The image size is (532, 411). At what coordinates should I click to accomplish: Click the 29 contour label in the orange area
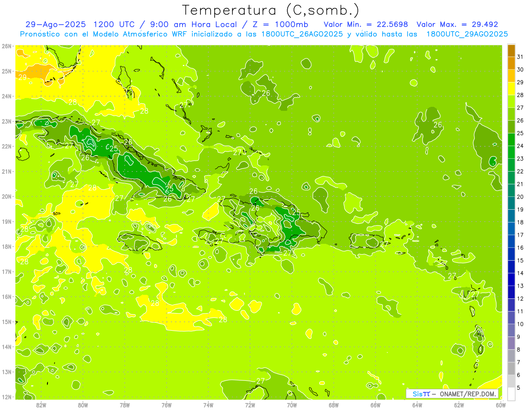(x=22, y=77)
